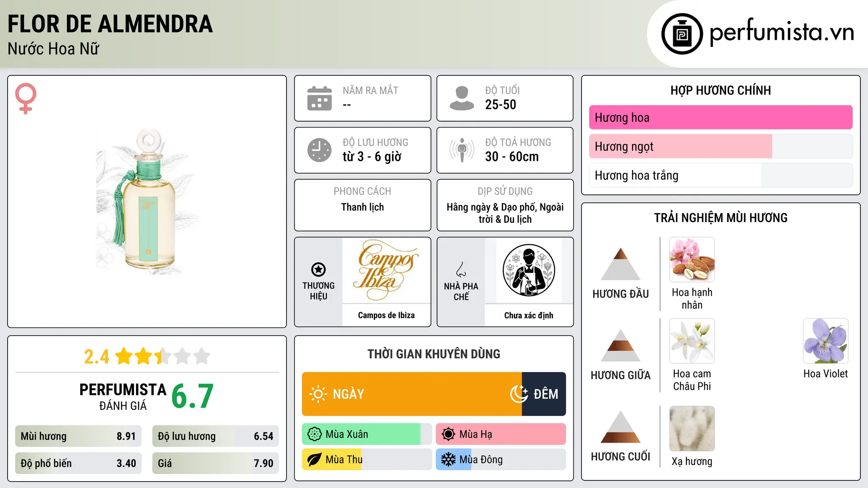Click the Campos de Ibiza brand name

point(386,315)
